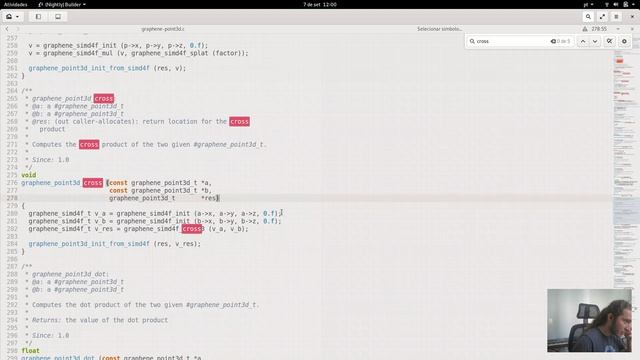Jump to the next search match
Screen dimensions: 640x360
click(595, 41)
